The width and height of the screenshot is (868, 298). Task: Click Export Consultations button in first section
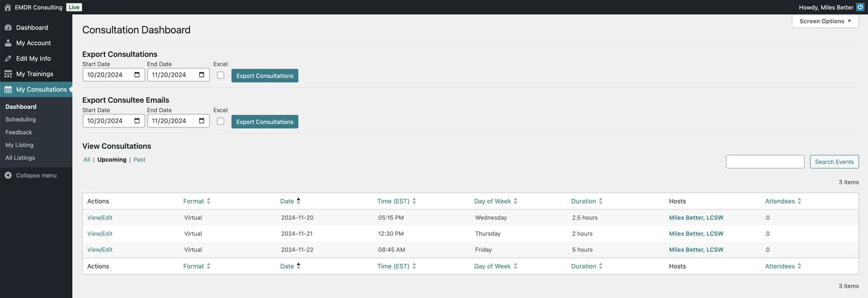pos(265,76)
